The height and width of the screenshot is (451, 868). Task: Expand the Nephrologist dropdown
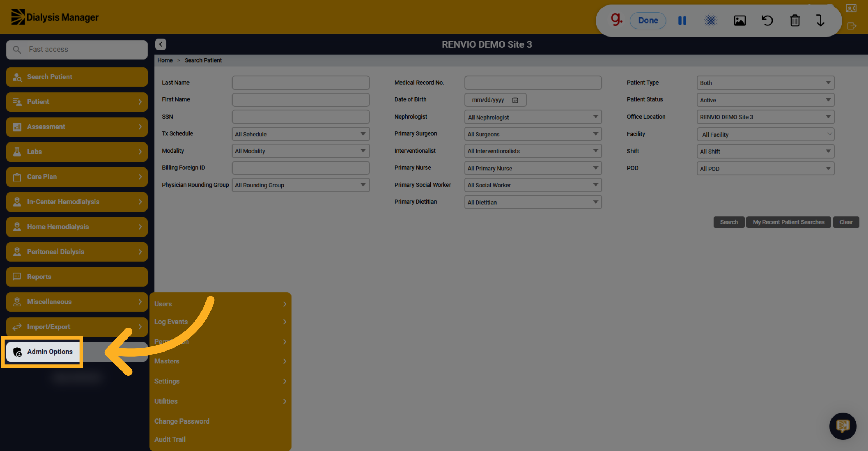point(533,117)
